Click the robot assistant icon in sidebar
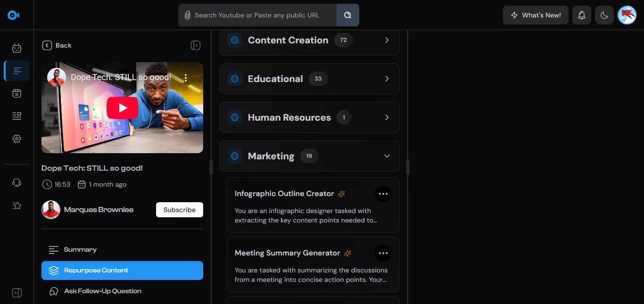 [x=17, y=48]
